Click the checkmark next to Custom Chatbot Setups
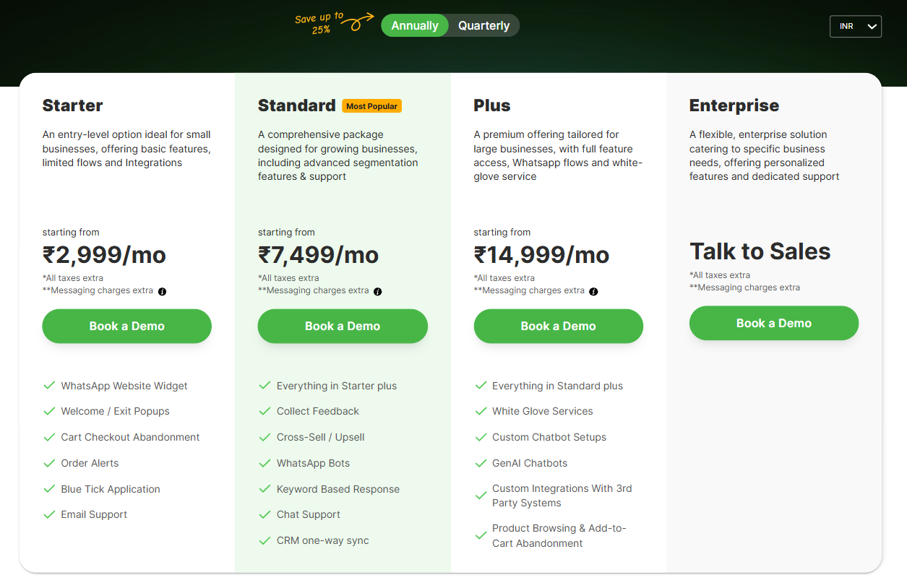The image size is (907, 588). (481, 437)
